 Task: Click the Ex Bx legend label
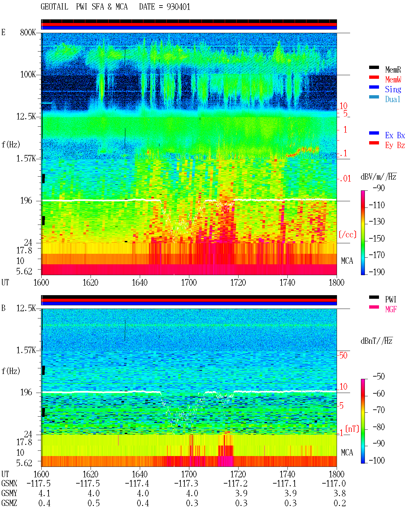coord(395,135)
